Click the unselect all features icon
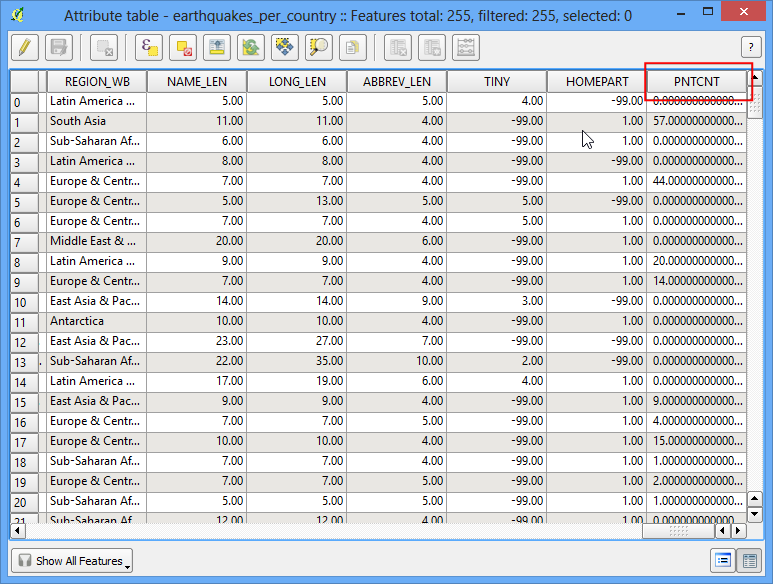This screenshot has width=773, height=584. coord(183,48)
